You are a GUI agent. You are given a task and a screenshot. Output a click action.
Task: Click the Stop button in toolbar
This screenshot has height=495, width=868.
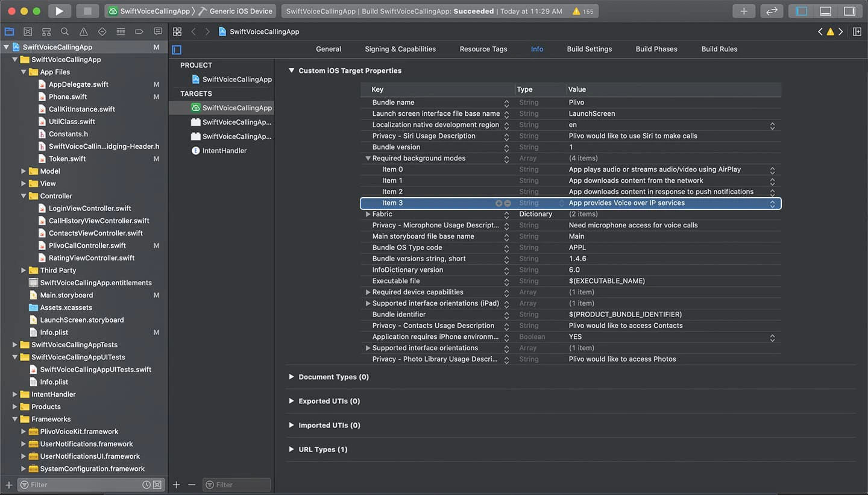pyautogui.click(x=87, y=11)
